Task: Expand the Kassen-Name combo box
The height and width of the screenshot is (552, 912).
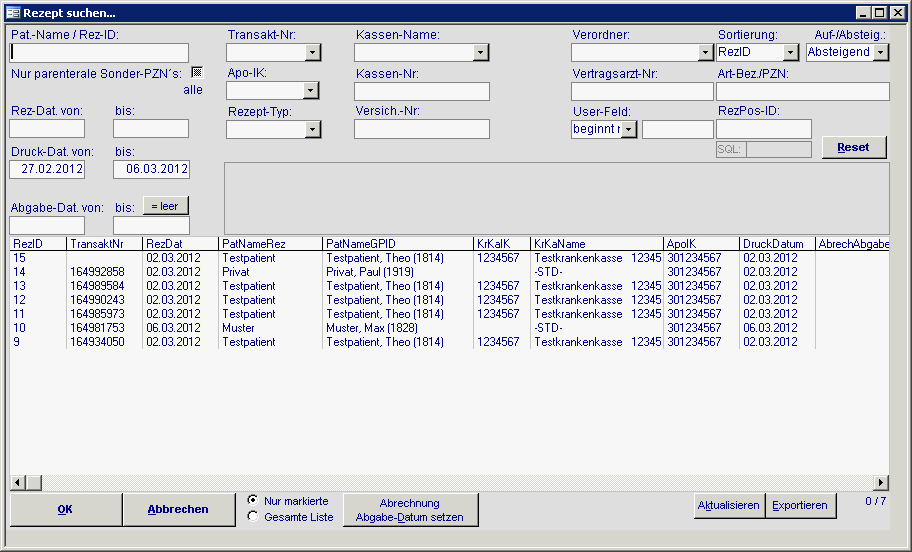Action: [x=480, y=52]
